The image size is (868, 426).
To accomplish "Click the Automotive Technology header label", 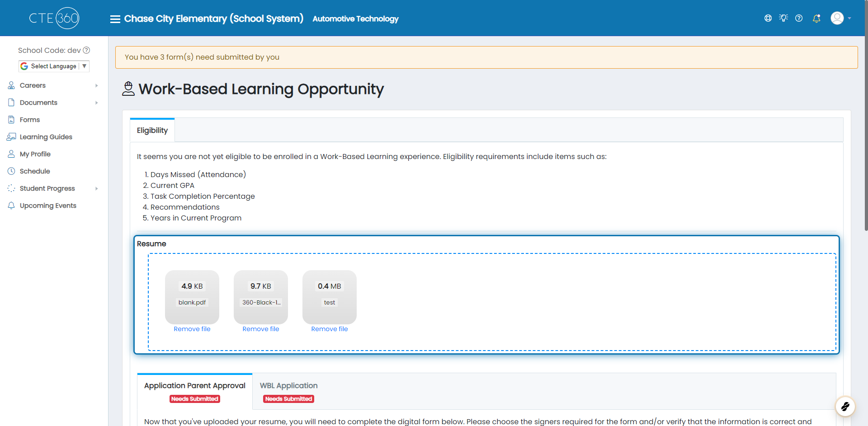I will (355, 19).
